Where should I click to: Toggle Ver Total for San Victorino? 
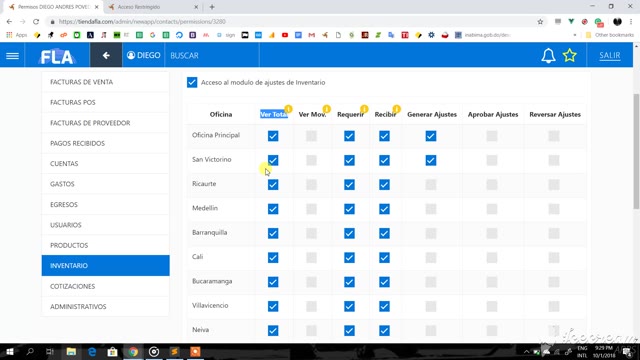[273, 160]
